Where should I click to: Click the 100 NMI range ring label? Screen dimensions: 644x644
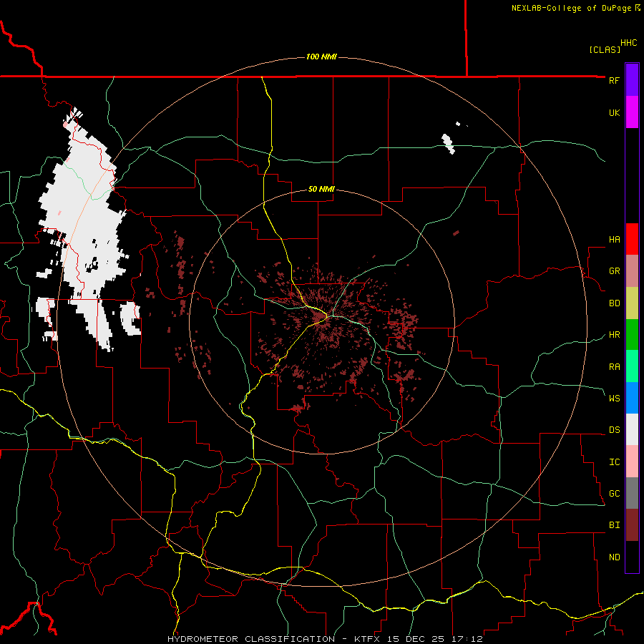coord(321,57)
